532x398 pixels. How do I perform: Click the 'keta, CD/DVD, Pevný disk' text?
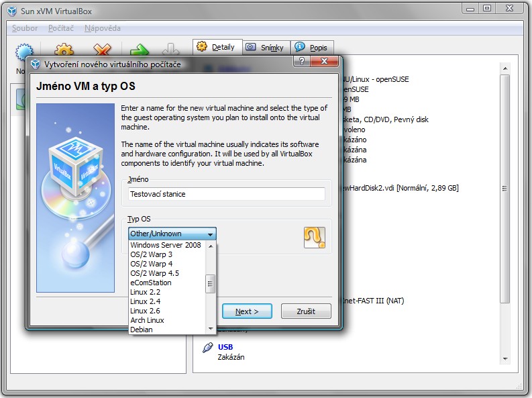(x=386, y=119)
